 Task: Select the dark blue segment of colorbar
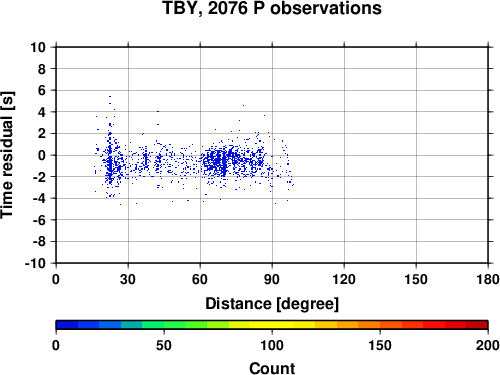67,325
